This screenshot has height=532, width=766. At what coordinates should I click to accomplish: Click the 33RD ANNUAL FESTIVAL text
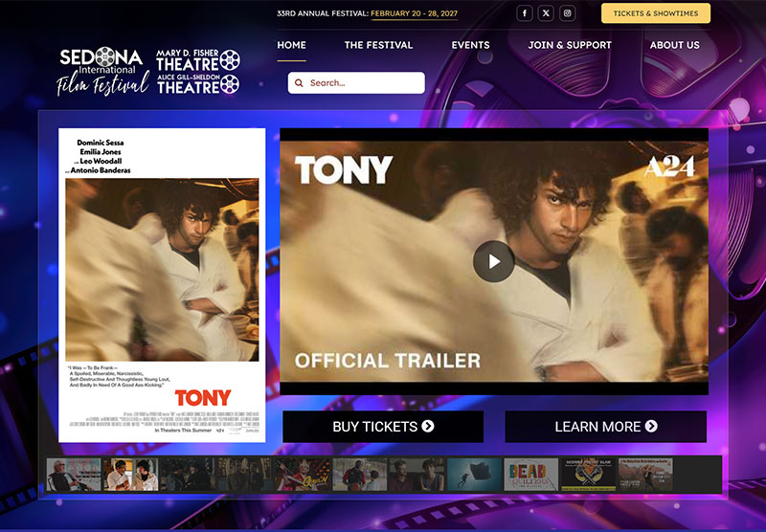(x=323, y=13)
